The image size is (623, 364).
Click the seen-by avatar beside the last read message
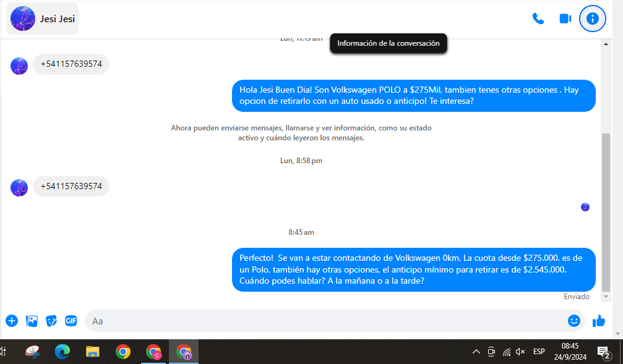[x=585, y=207]
